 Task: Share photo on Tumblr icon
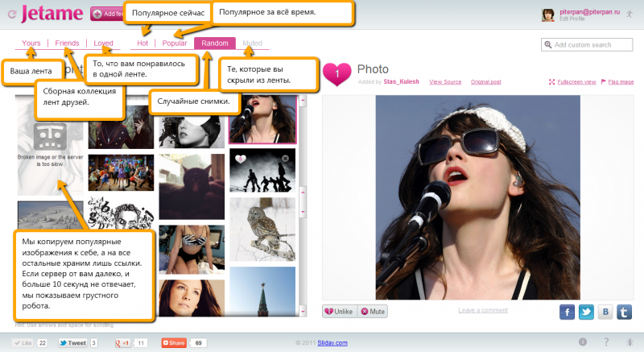click(625, 313)
